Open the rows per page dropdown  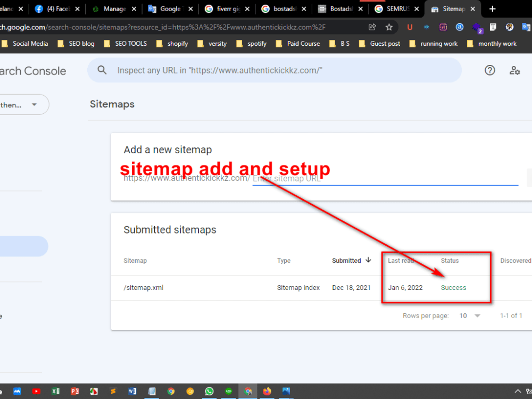(470, 316)
